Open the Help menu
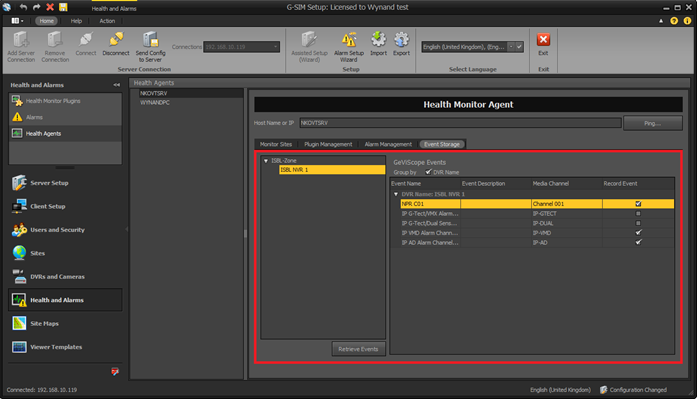Viewport: 697px width, 399px height. coord(76,21)
